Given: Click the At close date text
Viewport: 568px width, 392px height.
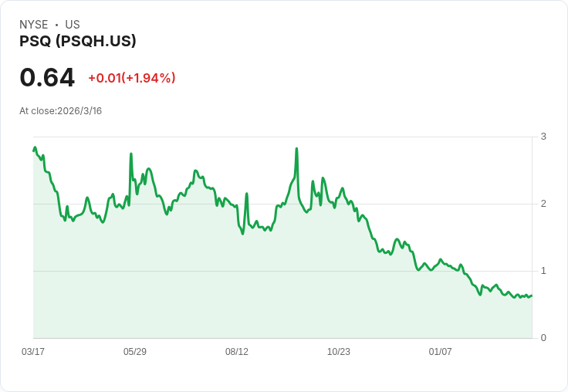Looking at the screenshot, I should pos(61,111).
